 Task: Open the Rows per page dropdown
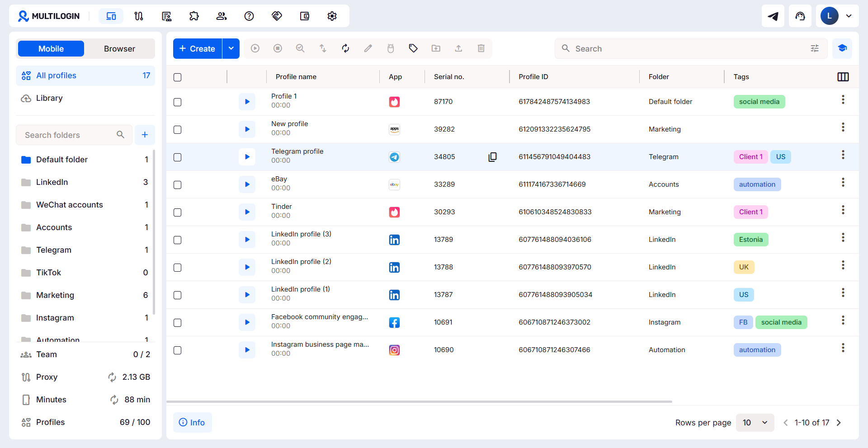coord(755,423)
